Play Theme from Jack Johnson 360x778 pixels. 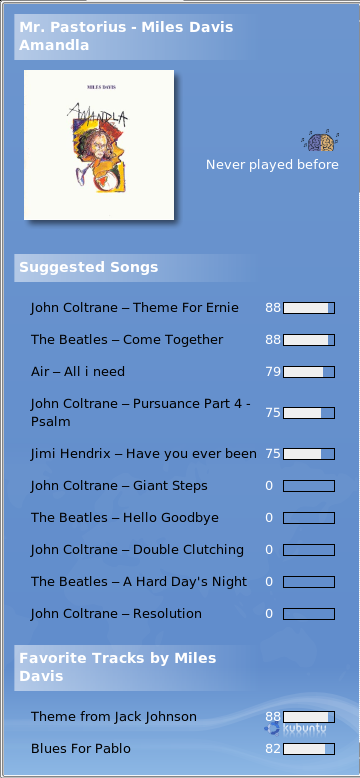pyautogui.click(x=114, y=717)
